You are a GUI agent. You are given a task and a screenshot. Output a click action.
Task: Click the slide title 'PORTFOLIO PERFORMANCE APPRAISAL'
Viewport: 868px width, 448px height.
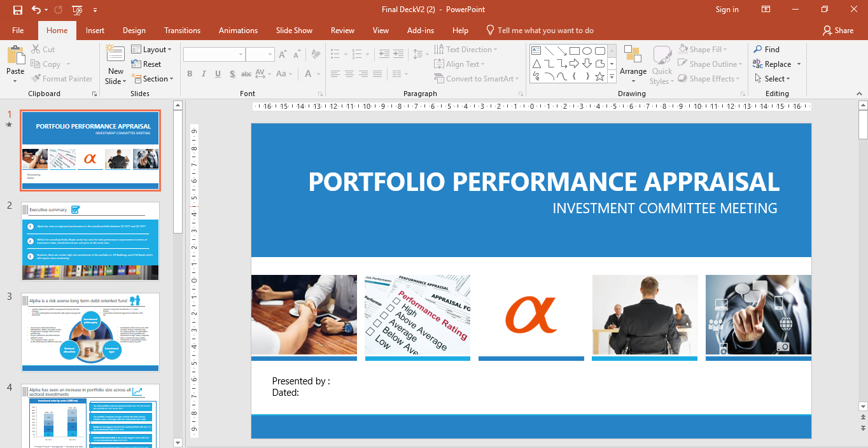point(544,182)
